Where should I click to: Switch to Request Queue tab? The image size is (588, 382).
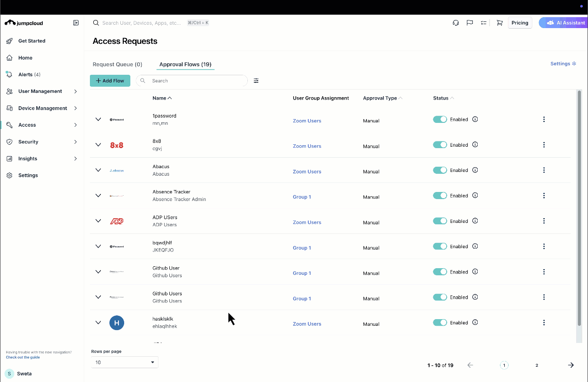[x=118, y=64]
